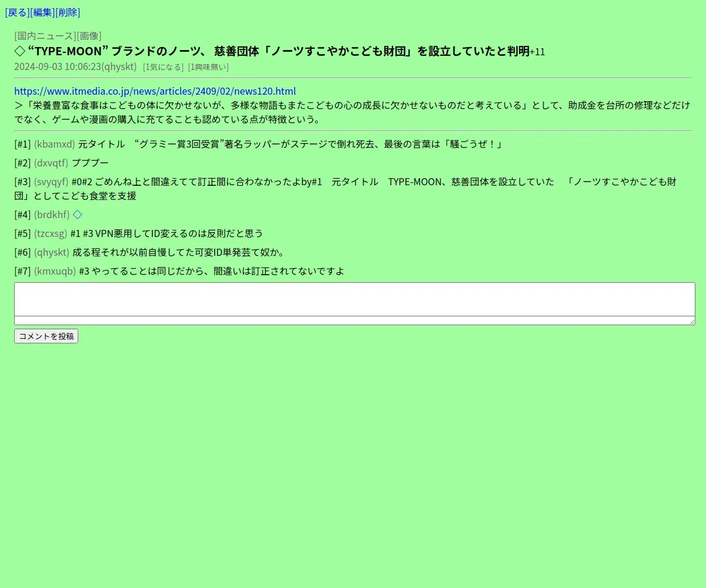The width and height of the screenshot is (706, 588).
Task: Click user ID (qhyskt) on comment #6
Action: [x=52, y=252]
